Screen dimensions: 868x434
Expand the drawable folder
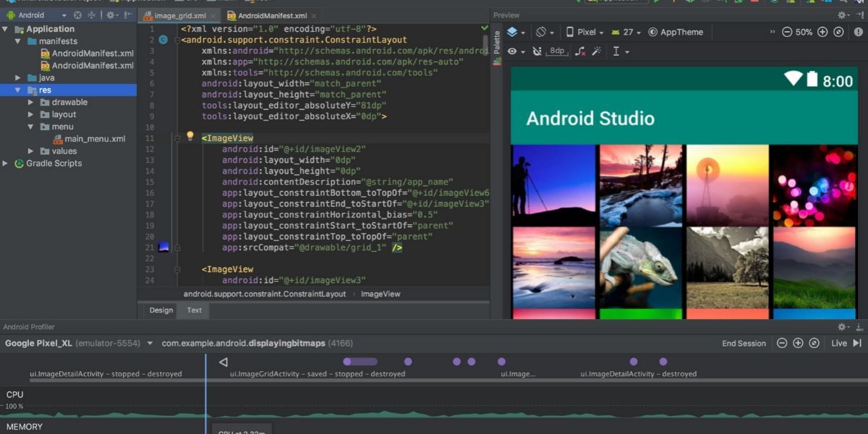(30, 102)
